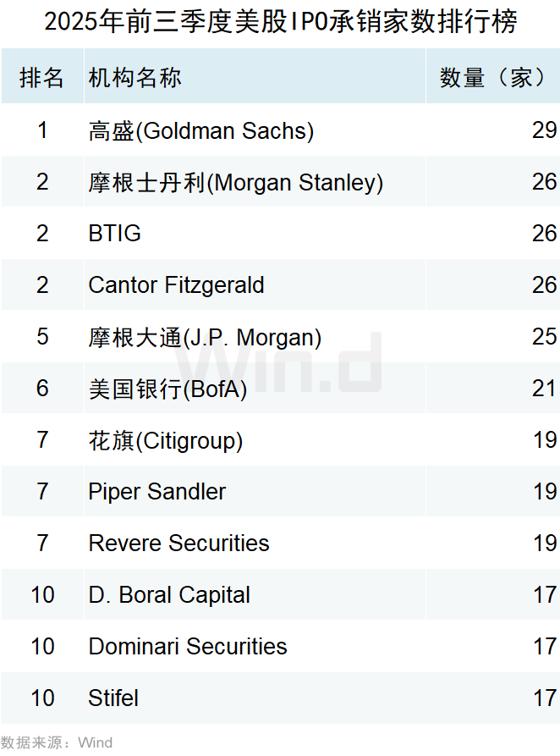This screenshot has width=560, height=756.
Task: Click Goldman Sachs count value 29
Action: [544, 130]
